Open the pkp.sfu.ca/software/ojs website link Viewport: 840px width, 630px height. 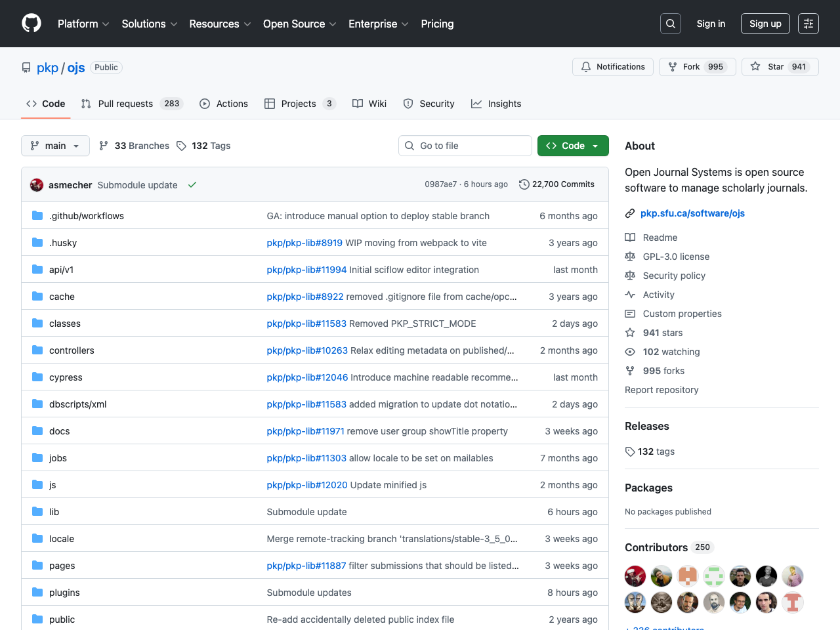[692, 213]
